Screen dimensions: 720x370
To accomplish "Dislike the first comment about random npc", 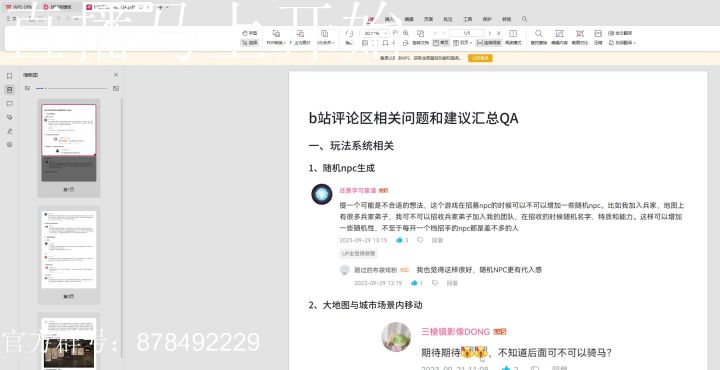I will 420,240.
